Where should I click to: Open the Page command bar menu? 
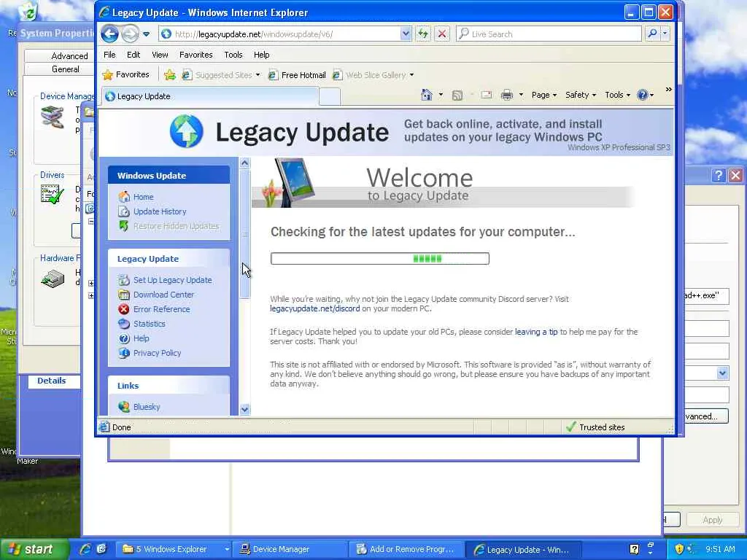pos(543,95)
